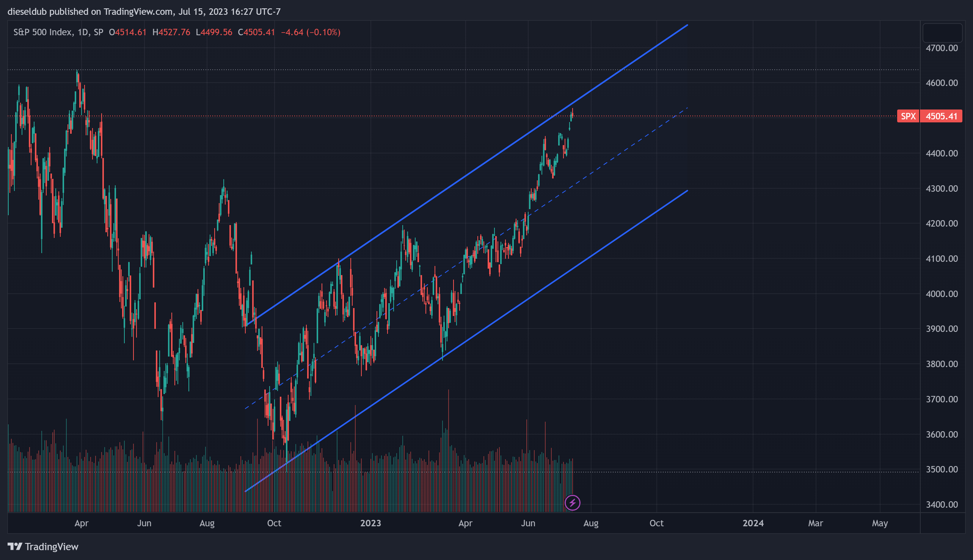
Task: Click the purple lightning bolt icon
Action: pos(572,502)
